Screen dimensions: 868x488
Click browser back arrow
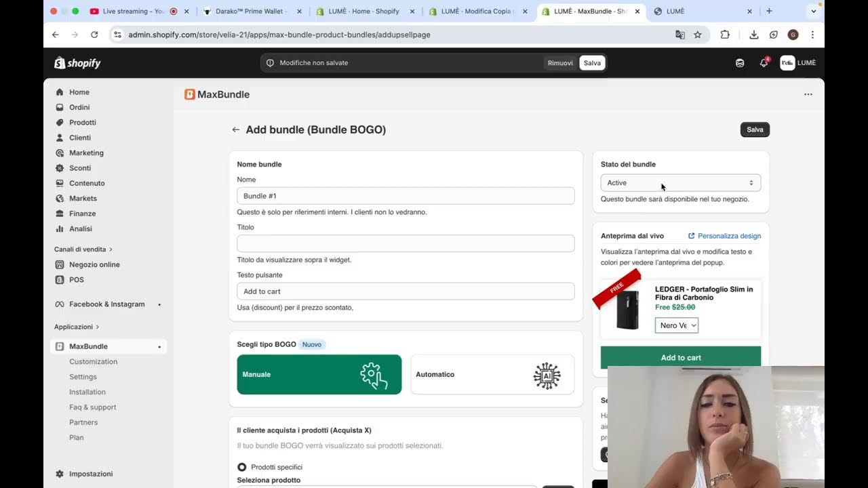pos(56,35)
